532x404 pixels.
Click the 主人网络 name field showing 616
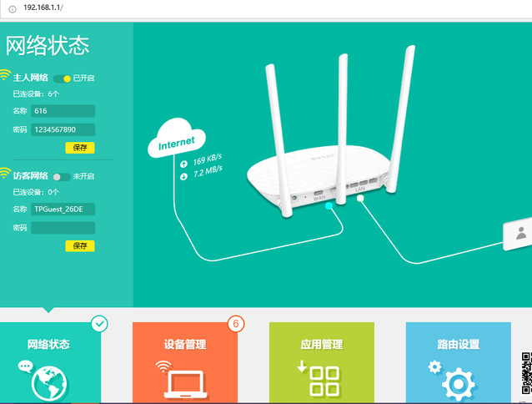[63, 111]
